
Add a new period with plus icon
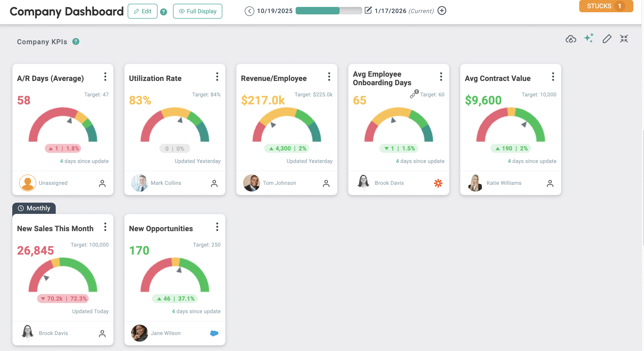[x=442, y=11]
